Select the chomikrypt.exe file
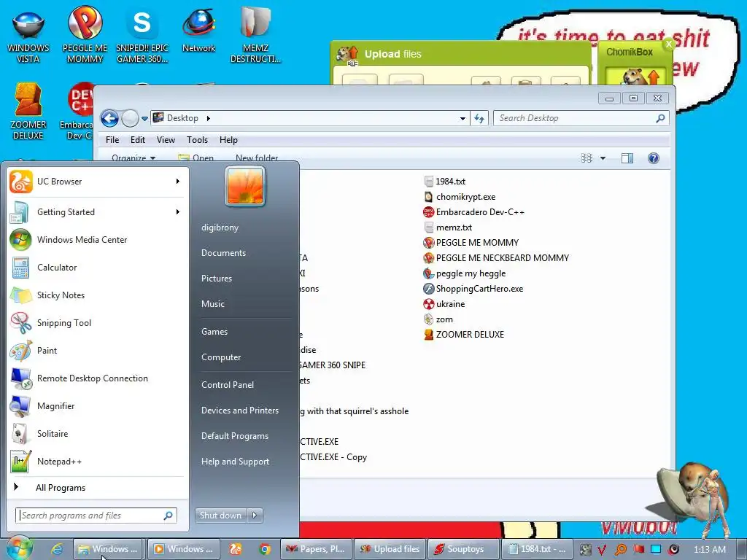This screenshot has height=560, width=747. click(460, 197)
